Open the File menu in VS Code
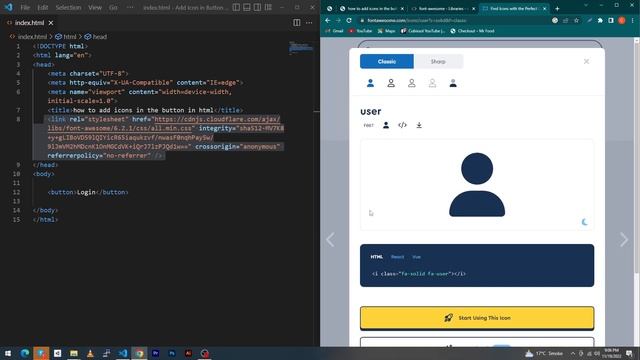This screenshot has width=640, height=360. pyautogui.click(x=25, y=7)
